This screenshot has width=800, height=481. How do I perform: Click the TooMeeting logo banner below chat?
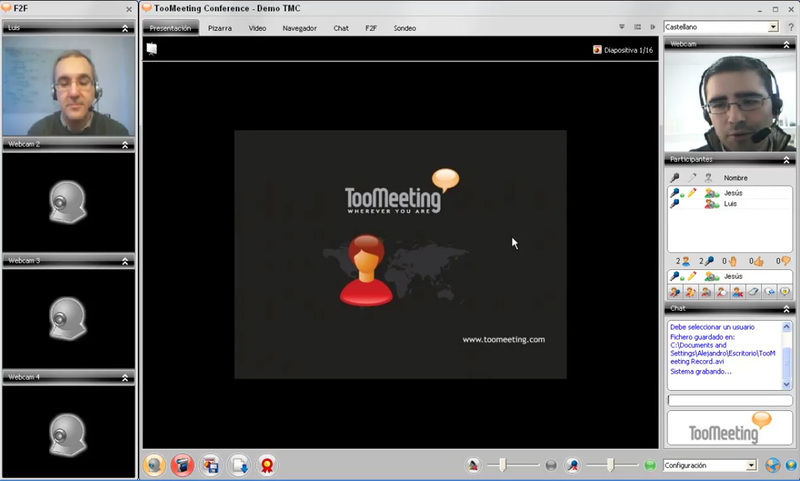730,428
